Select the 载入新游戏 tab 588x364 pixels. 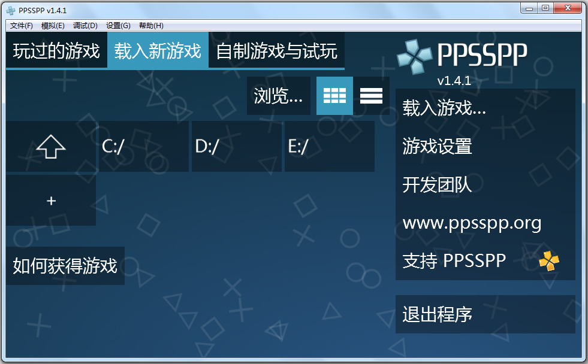point(158,50)
